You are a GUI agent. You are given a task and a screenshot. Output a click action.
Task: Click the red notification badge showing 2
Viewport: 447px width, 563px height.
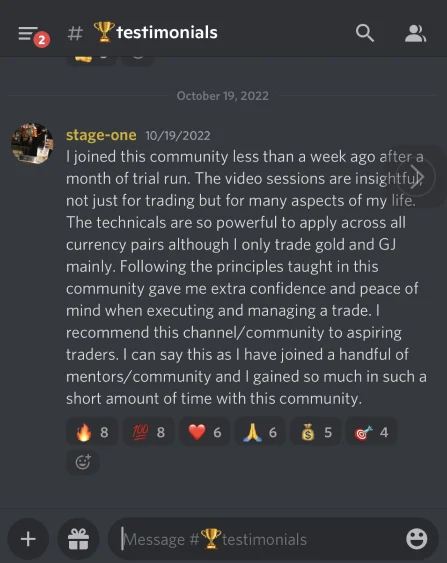(x=42, y=40)
